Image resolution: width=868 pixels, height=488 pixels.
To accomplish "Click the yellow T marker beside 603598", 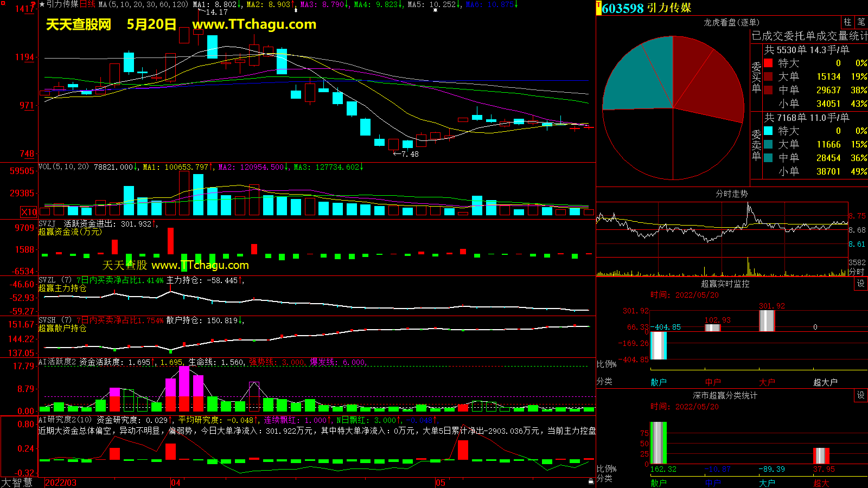I will pos(599,8).
